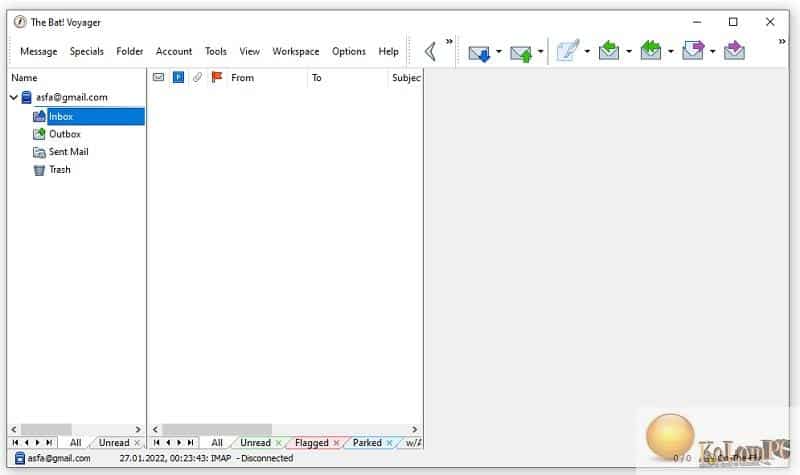Click the Trash bin icon

[x=39, y=170]
